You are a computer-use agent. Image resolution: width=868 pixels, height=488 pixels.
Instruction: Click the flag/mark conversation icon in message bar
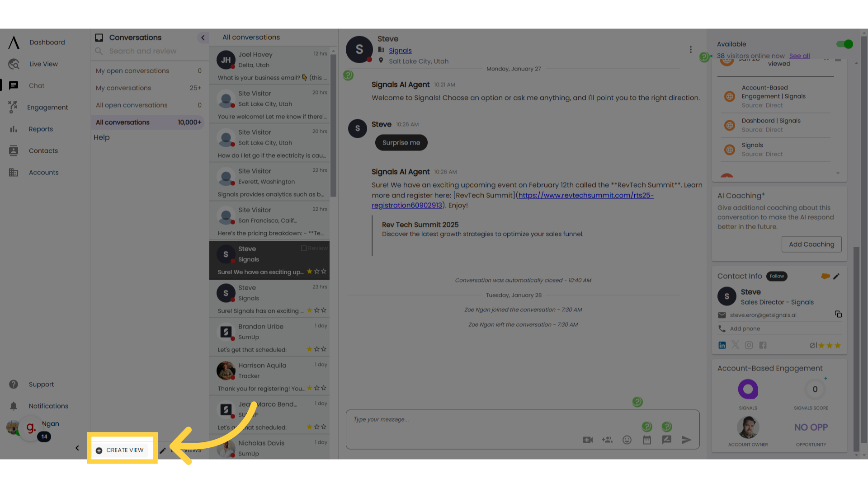[x=667, y=440]
